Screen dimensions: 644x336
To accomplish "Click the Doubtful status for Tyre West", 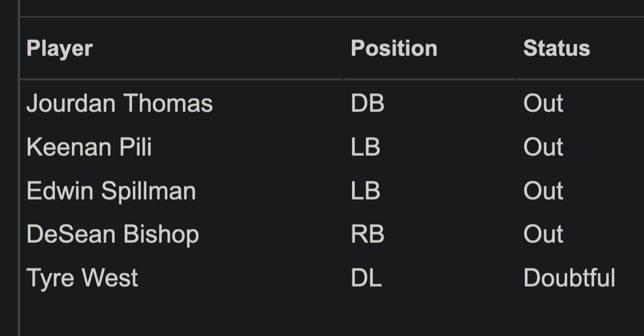I will click(x=569, y=278).
